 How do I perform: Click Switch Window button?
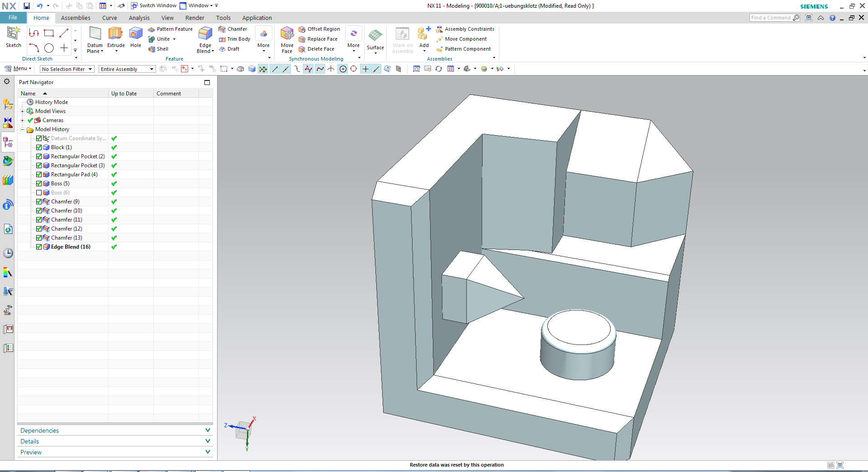[154, 5]
